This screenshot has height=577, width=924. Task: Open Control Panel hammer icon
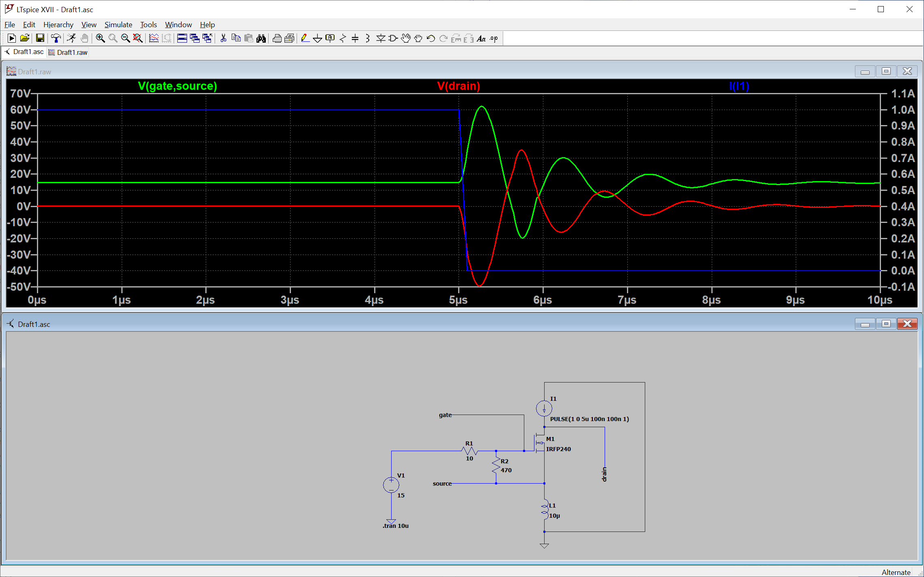tap(56, 39)
